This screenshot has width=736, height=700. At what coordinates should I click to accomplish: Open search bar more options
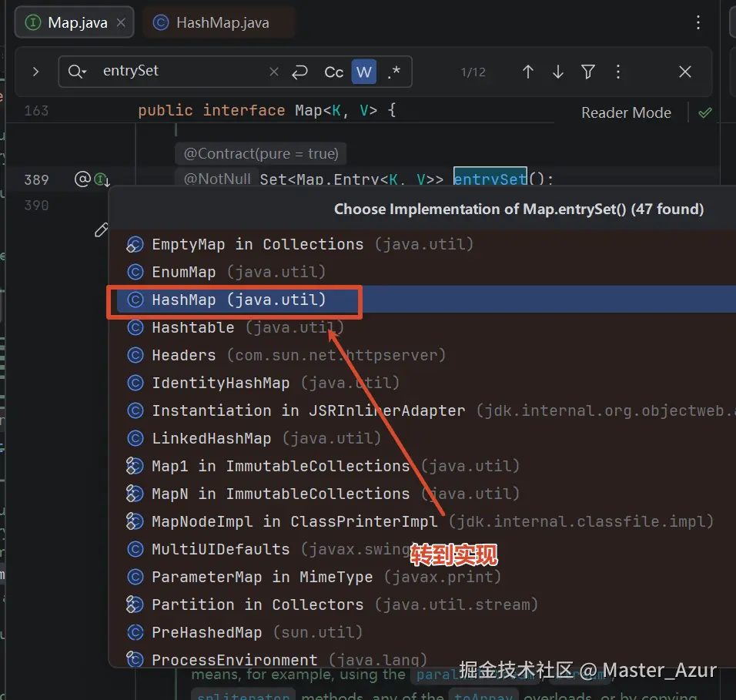click(617, 72)
